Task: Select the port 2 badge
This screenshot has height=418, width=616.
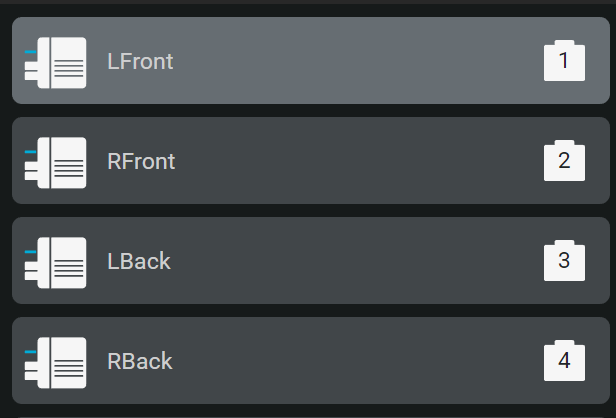Action: point(564,161)
